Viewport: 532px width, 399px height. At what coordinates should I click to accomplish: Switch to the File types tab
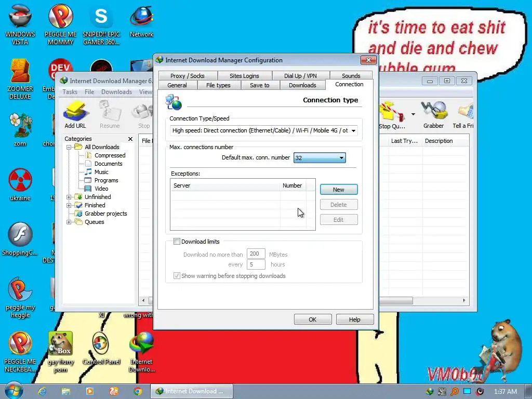coord(218,85)
